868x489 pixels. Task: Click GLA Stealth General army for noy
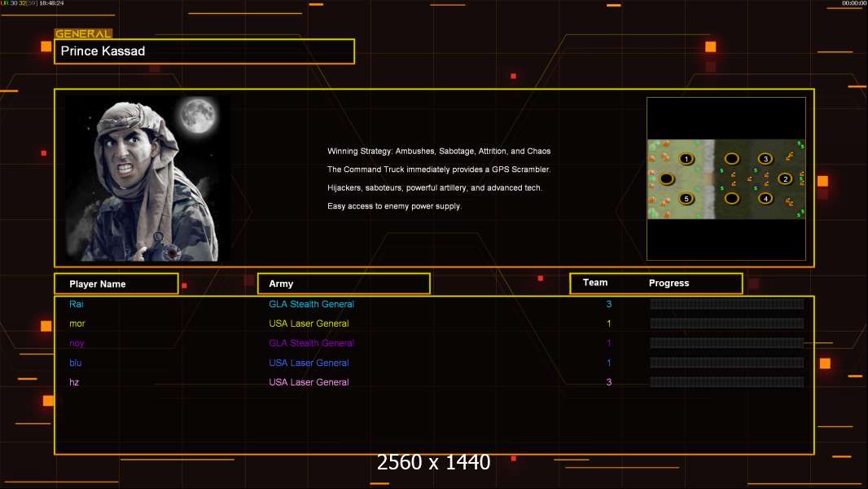311,343
